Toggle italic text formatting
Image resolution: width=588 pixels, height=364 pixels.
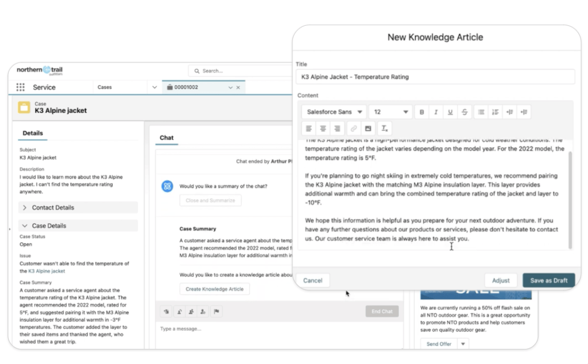tap(436, 112)
